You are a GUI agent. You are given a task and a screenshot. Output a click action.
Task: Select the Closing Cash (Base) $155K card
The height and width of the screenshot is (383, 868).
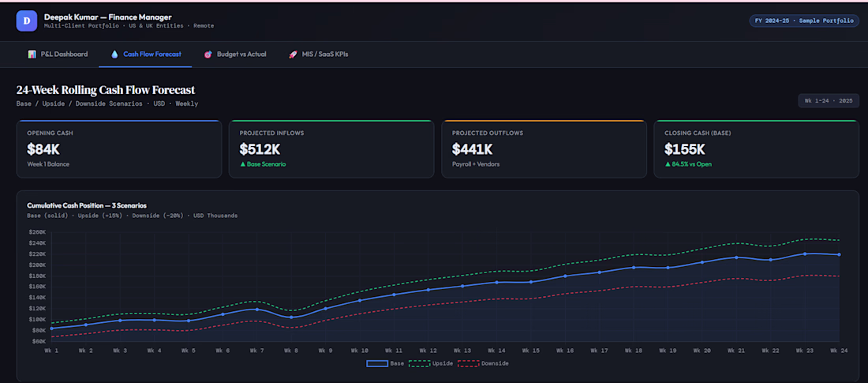(x=756, y=149)
